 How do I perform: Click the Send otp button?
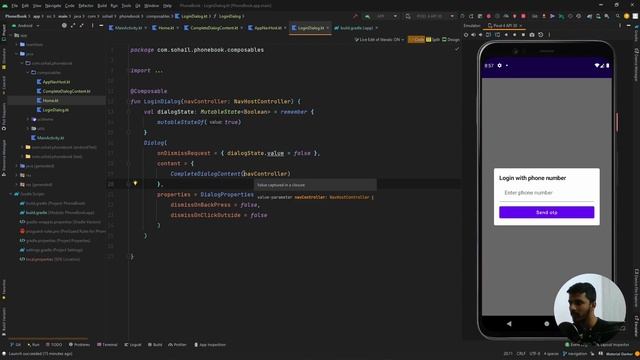(547, 212)
